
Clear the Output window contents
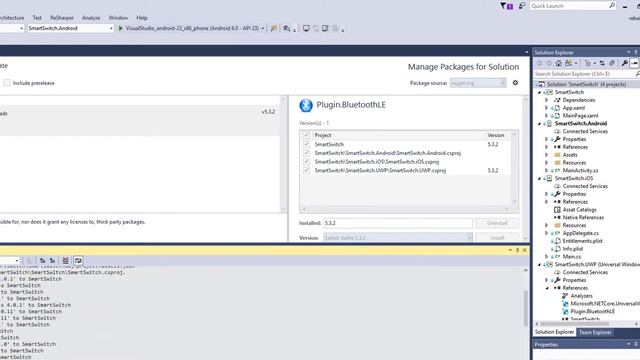(65, 260)
